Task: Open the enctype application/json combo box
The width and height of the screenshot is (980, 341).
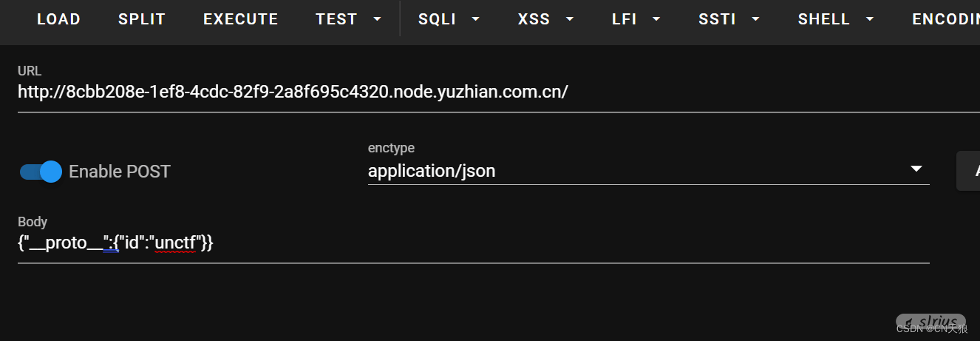Action: click(636, 172)
